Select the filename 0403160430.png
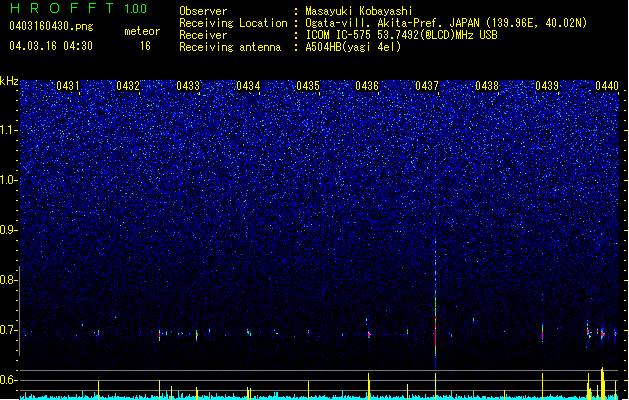This screenshot has width=629, height=400. coord(51,26)
